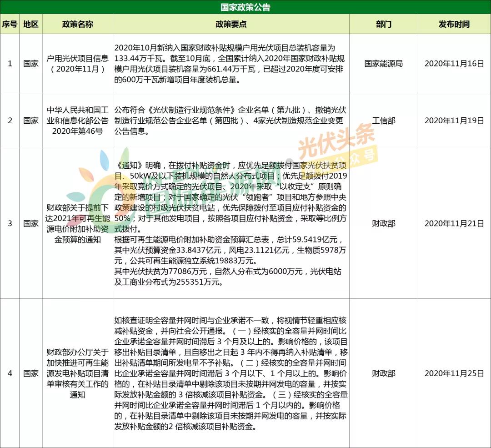The image size is (491, 448).
Task: Click the 政策要点 column header
Action: coord(231,24)
